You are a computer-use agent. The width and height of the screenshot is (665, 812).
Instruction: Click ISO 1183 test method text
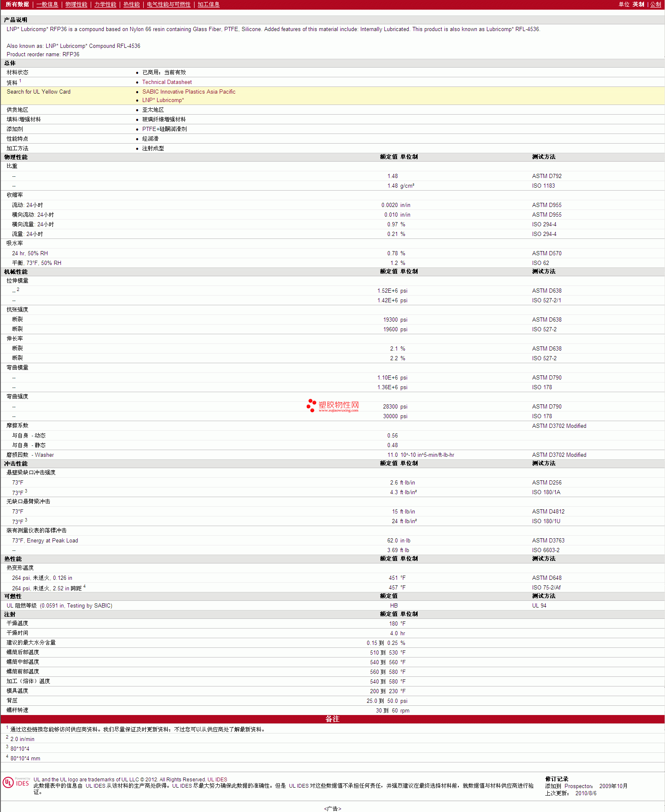[x=543, y=186]
